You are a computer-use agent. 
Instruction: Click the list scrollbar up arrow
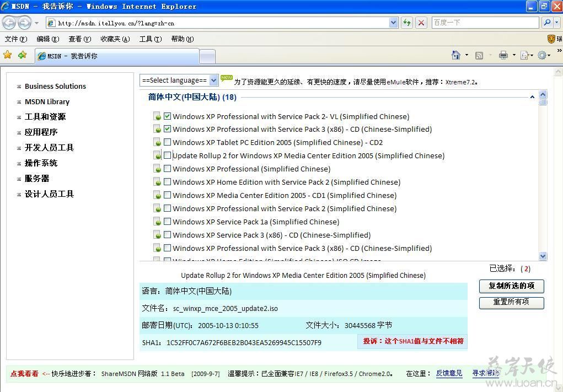click(543, 94)
